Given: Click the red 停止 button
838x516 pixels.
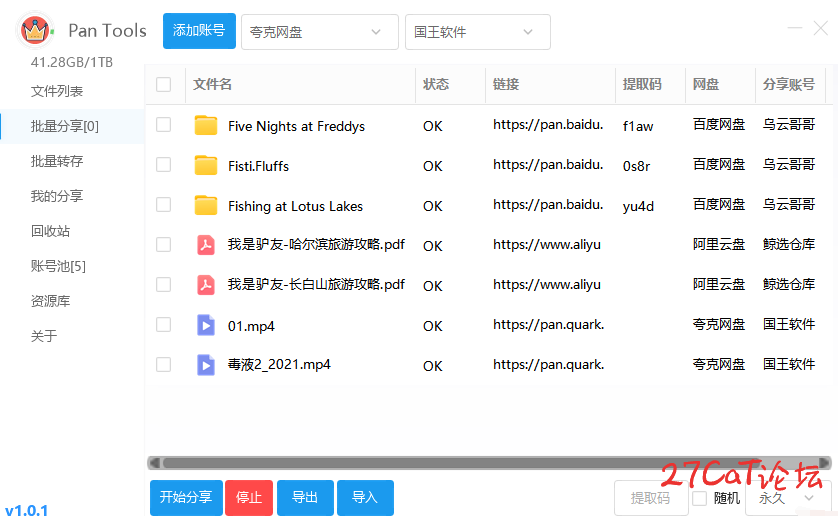Looking at the screenshot, I should tap(249, 498).
